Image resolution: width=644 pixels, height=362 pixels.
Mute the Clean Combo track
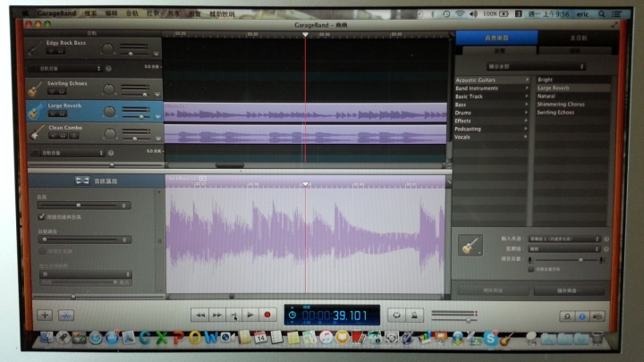(x=53, y=136)
